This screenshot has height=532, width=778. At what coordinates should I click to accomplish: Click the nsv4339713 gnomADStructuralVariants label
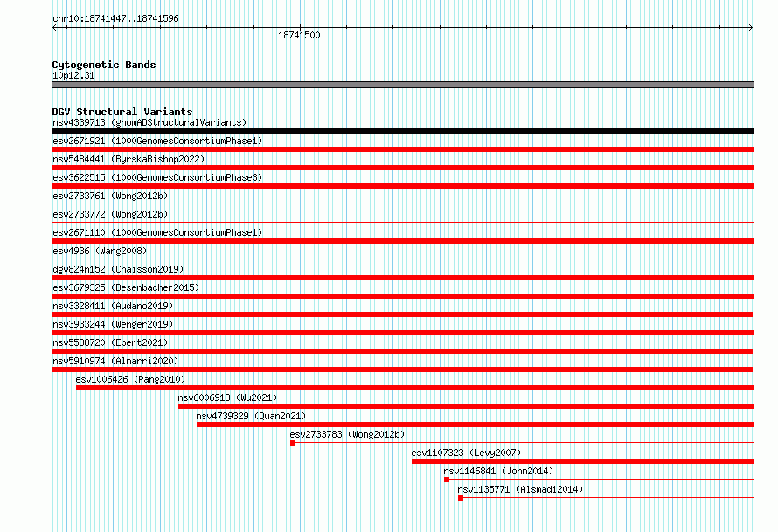click(149, 122)
